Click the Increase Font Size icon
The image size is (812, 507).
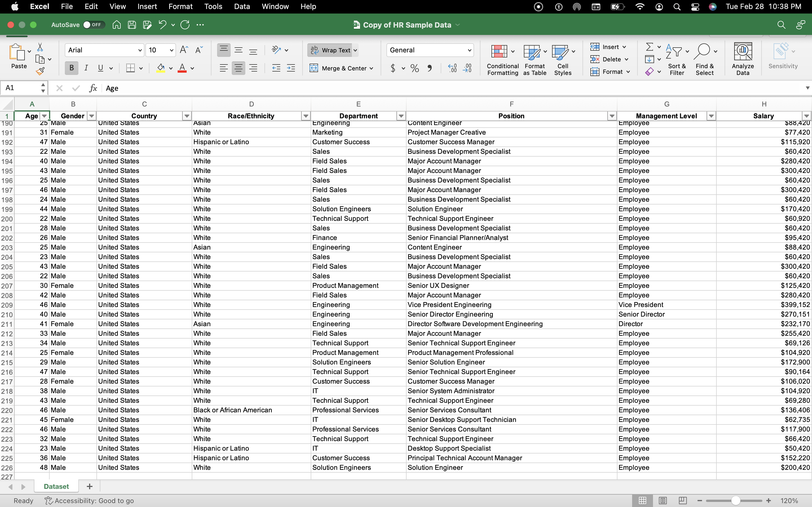coord(184,50)
